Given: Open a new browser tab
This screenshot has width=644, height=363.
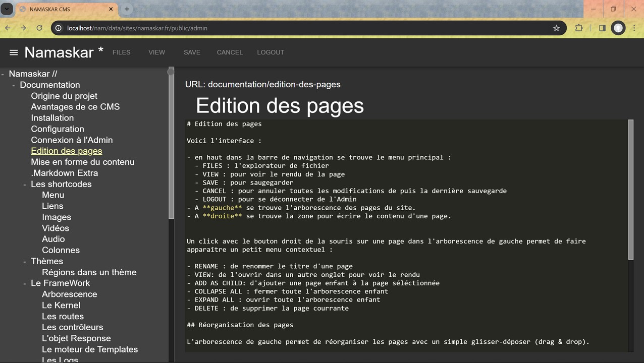Looking at the screenshot, I should point(127,9).
